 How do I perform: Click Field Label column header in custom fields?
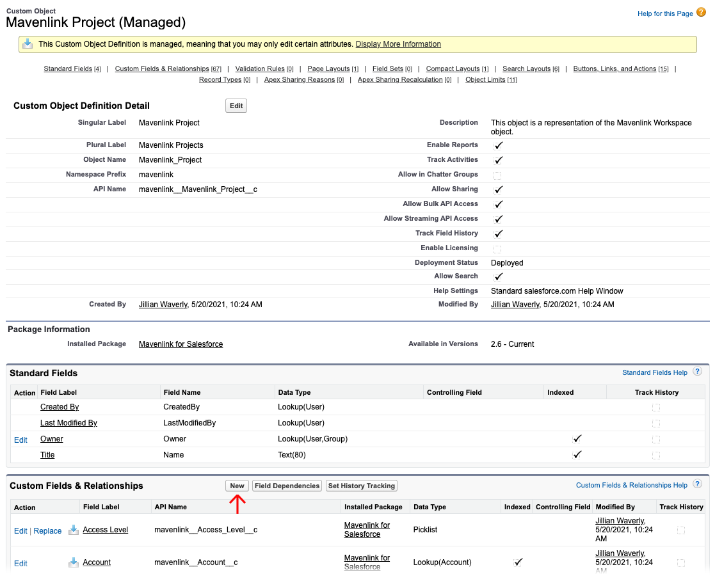101,507
